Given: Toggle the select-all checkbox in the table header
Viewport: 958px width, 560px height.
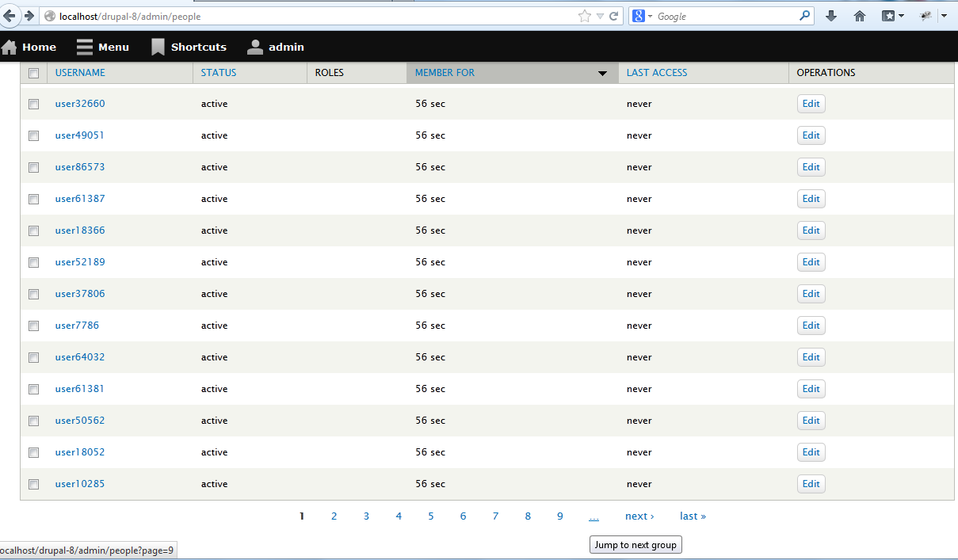Looking at the screenshot, I should [34, 73].
